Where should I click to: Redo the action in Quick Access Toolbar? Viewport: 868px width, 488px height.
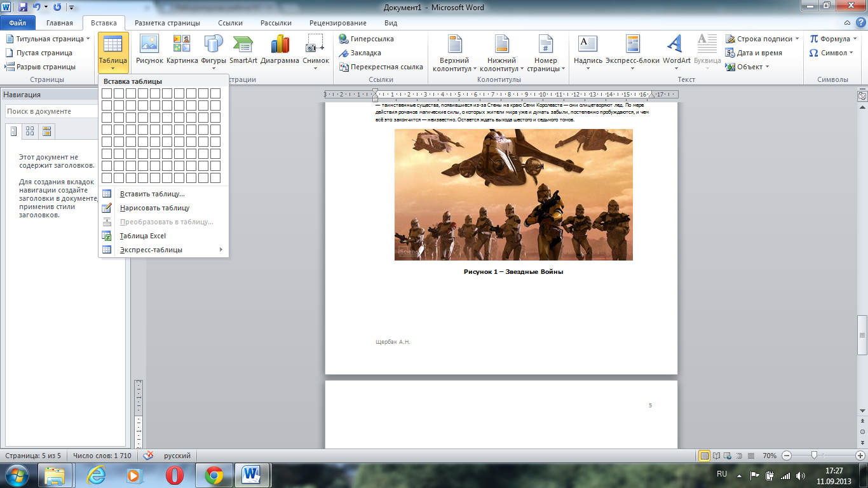click(57, 8)
